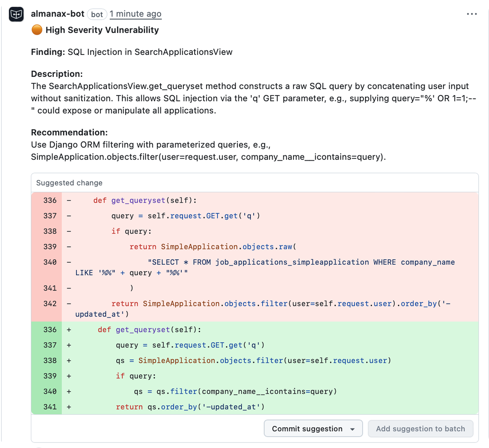
Task: Click the almanax-bot avatar icon
Action: pos(16,14)
